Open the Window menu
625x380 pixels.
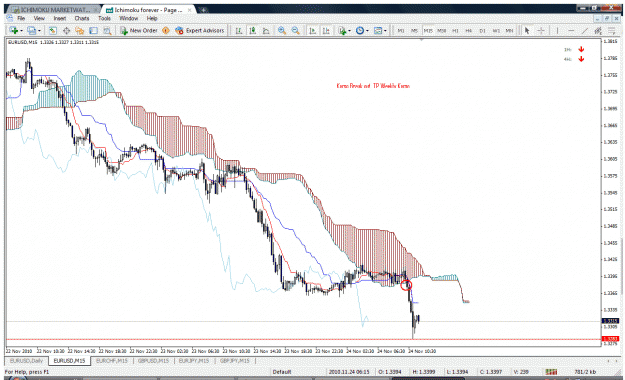(x=128, y=18)
